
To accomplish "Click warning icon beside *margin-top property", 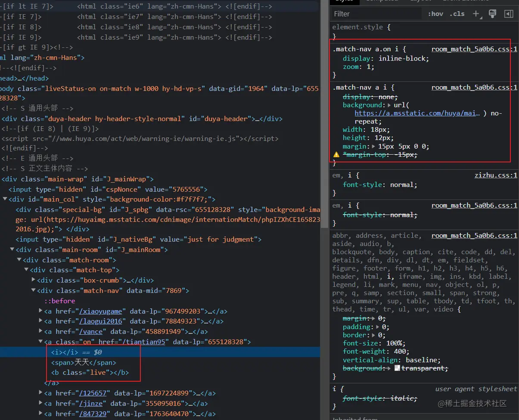I will (x=336, y=154).
